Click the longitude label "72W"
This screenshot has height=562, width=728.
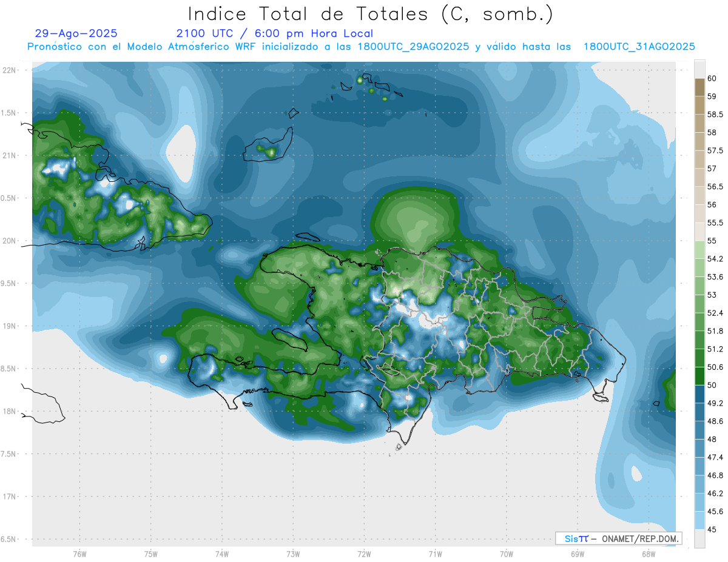[364, 554]
